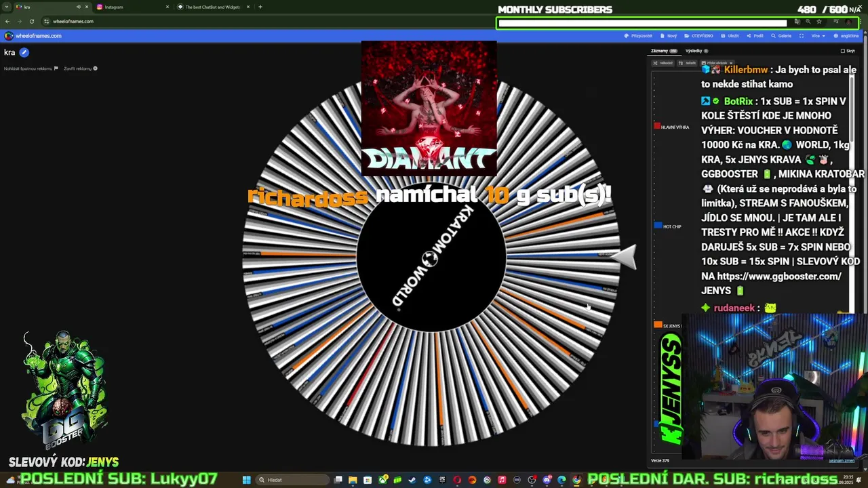The image size is (868, 488).
Task: Open Opera browser from the taskbar
Action: pos(457,480)
